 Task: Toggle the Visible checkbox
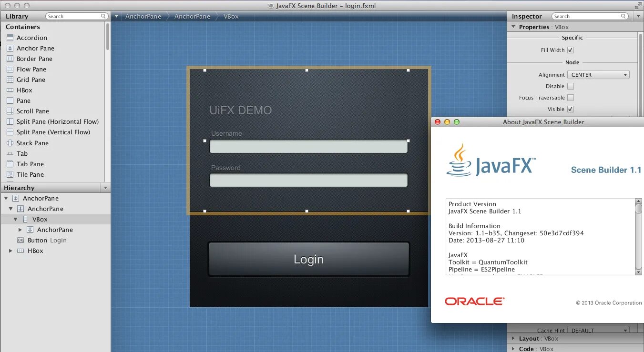(x=571, y=109)
